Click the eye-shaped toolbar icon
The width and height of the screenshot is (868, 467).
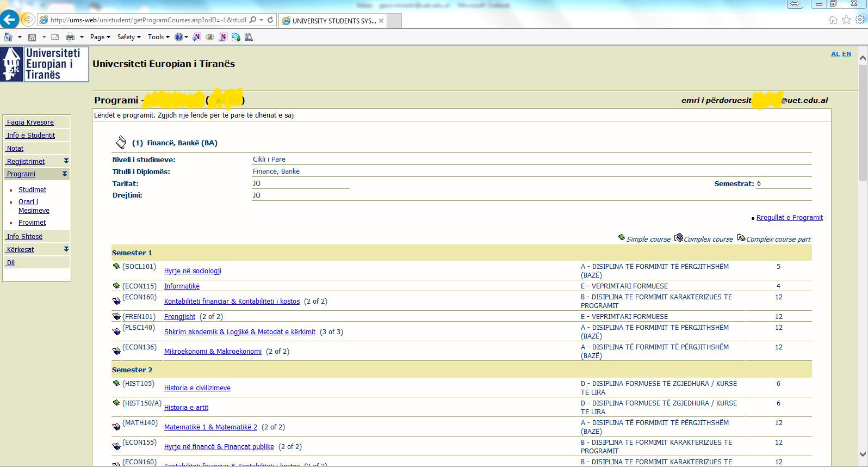(x=210, y=37)
